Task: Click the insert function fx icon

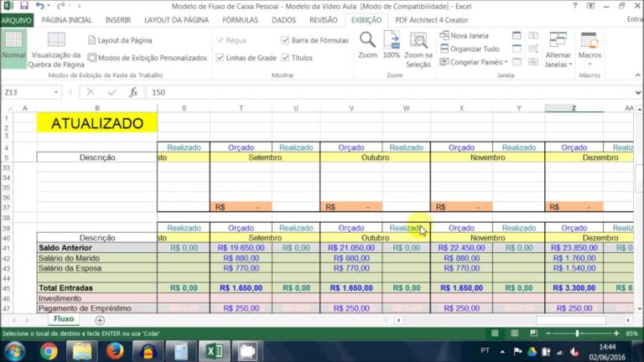Action: pyautogui.click(x=133, y=92)
